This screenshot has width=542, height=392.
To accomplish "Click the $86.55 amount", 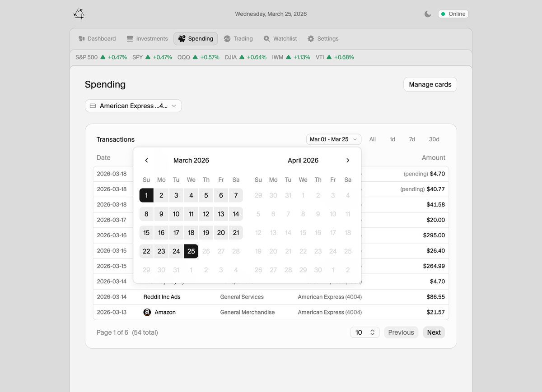I will pyautogui.click(x=436, y=297).
